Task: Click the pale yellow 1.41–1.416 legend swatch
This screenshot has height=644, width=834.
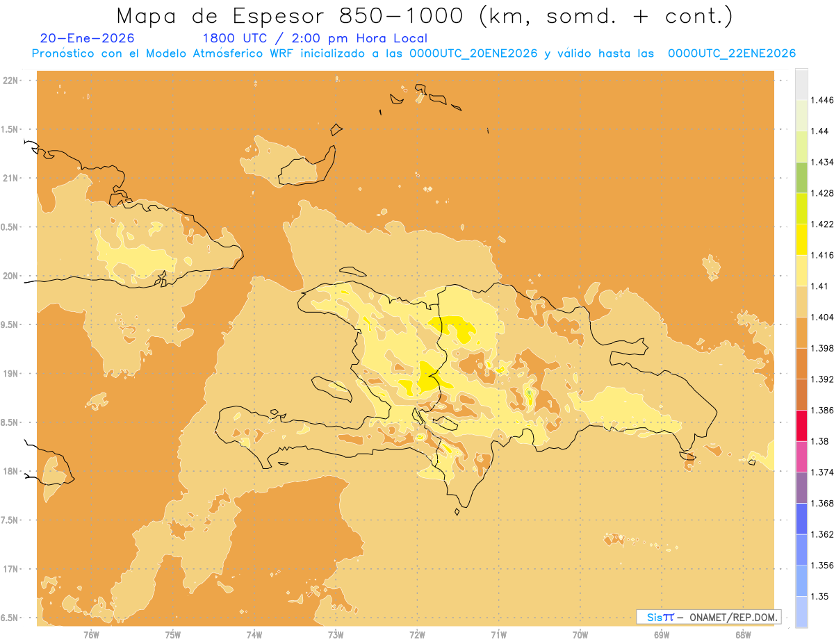Action: [x=801, y=271]
